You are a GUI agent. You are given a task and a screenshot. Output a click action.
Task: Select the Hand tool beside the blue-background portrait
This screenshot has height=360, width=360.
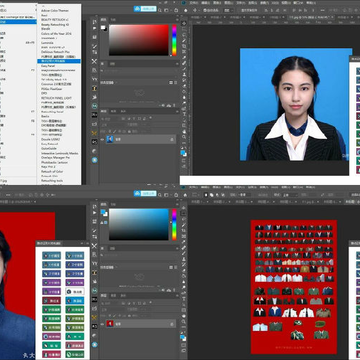tap(184, 131)
